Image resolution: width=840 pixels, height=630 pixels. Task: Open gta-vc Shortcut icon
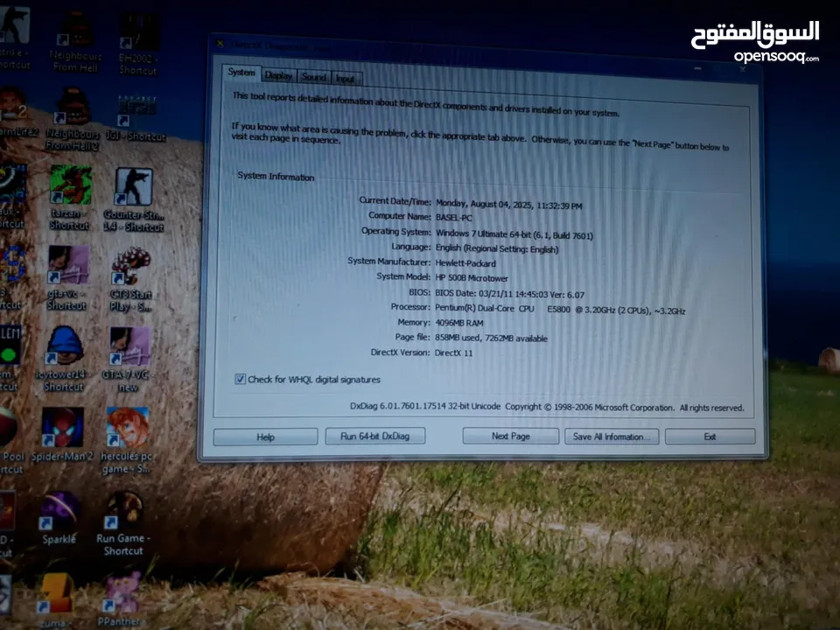67,278
